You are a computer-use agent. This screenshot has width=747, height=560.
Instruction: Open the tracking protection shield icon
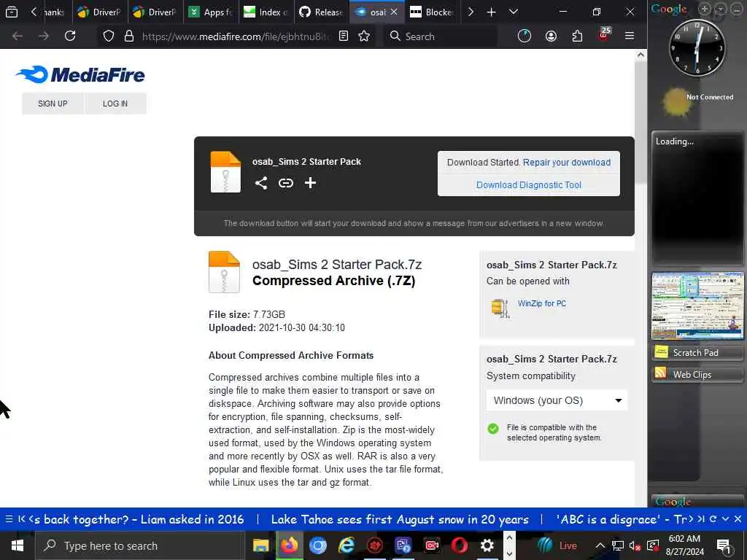pyautogui.click(x=109, y=36)
